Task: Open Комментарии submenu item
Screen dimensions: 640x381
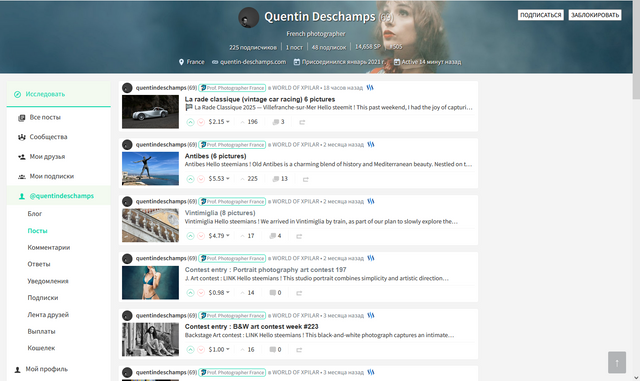Action: (x=49, y=247)
